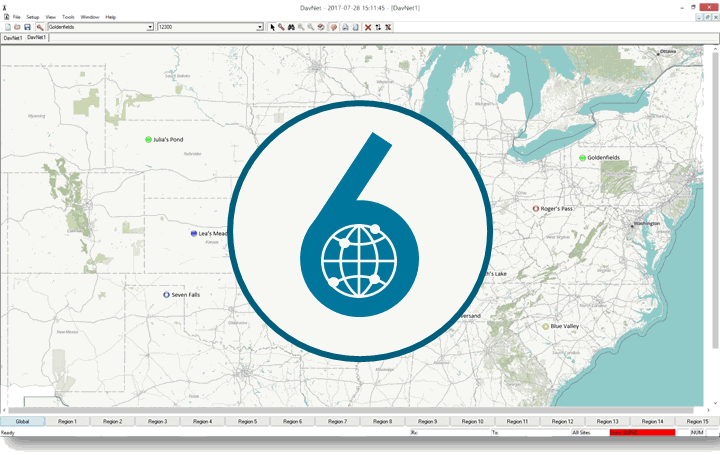Select the Roger's Pass red site marker
Screen dimensions: 720x455
pos(535,208)
